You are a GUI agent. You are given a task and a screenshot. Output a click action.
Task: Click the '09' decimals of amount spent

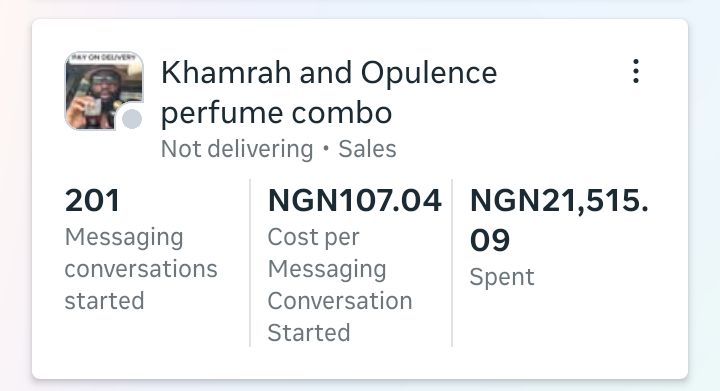tap(490, 240)
